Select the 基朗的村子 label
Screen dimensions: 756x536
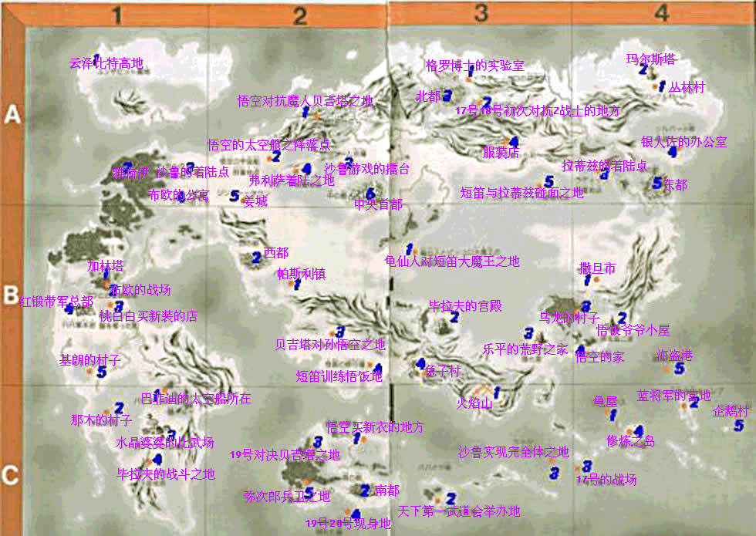(x=89, y=360)
